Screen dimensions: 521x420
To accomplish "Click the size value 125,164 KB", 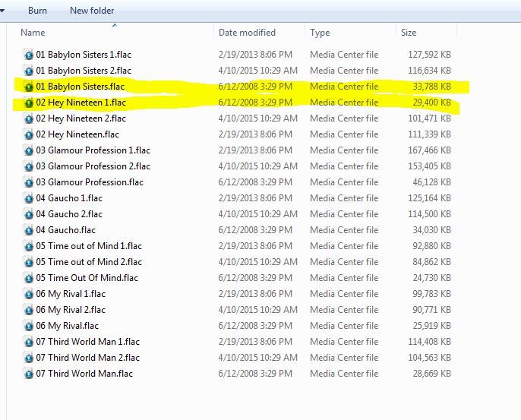I will click(429, 198).
